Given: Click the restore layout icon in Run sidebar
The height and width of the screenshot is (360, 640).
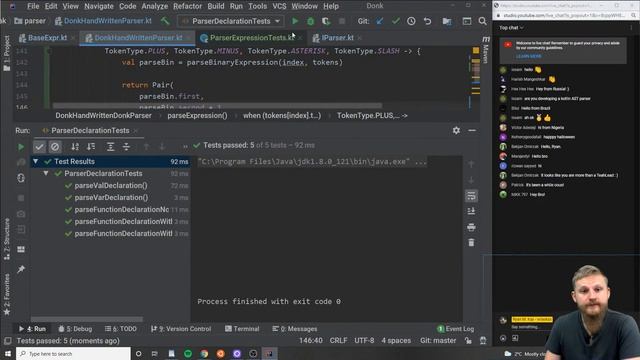Looking at the screenshot, I should (x=21, y=249).
